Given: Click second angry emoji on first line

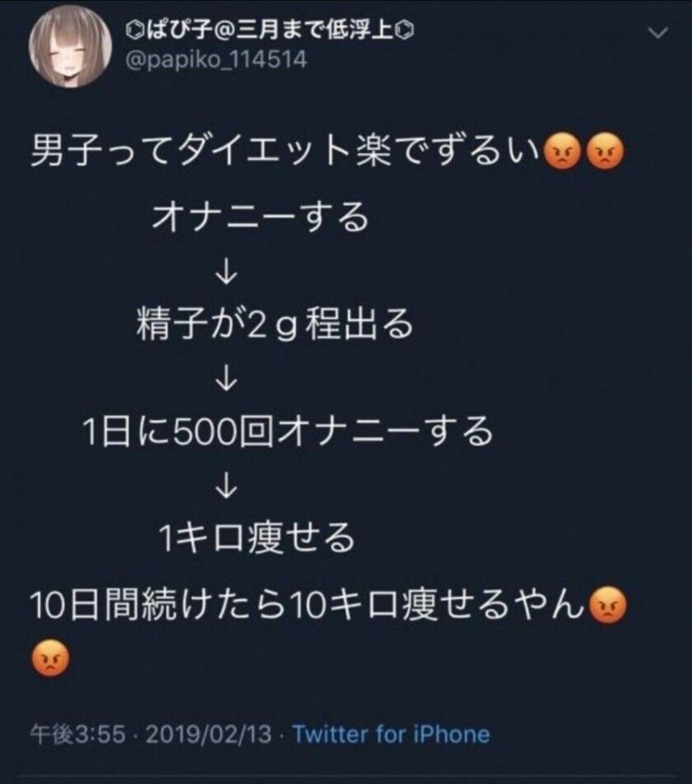Looking at the screenshot, I should [x=605, y=152].
